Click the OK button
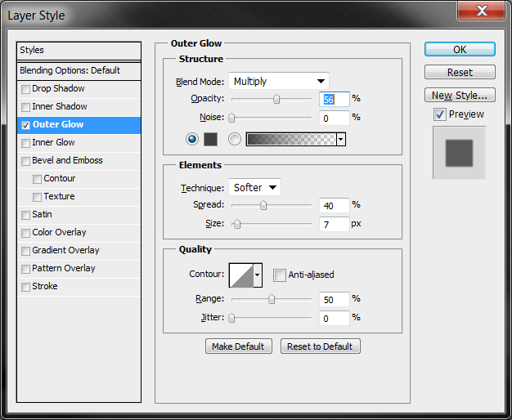The width and height of the screenshot is (512, 420). click(460, 50)
